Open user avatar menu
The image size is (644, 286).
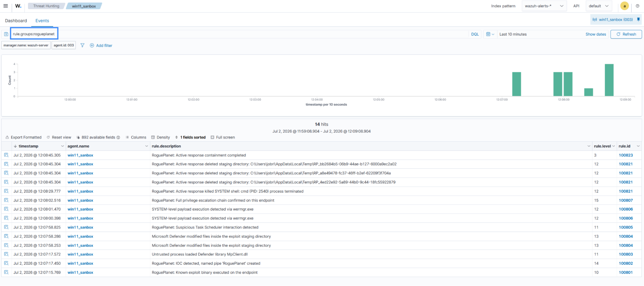tap(624, 6)
